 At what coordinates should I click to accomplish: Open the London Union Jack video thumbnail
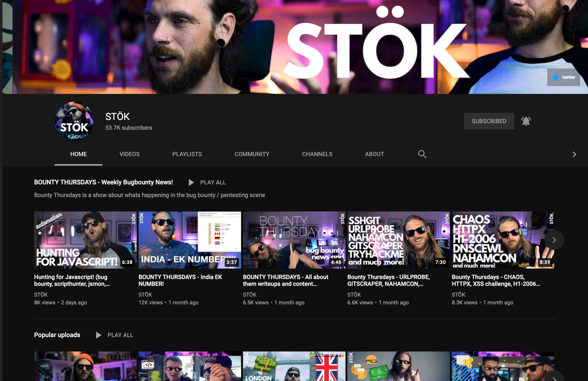(x=294, y=366)
